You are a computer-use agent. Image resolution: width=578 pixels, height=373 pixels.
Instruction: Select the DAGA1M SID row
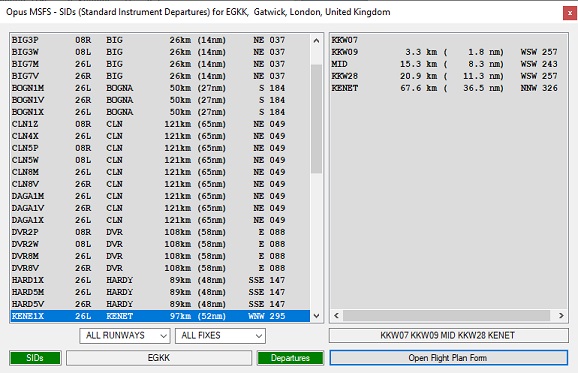pos(160,196)
